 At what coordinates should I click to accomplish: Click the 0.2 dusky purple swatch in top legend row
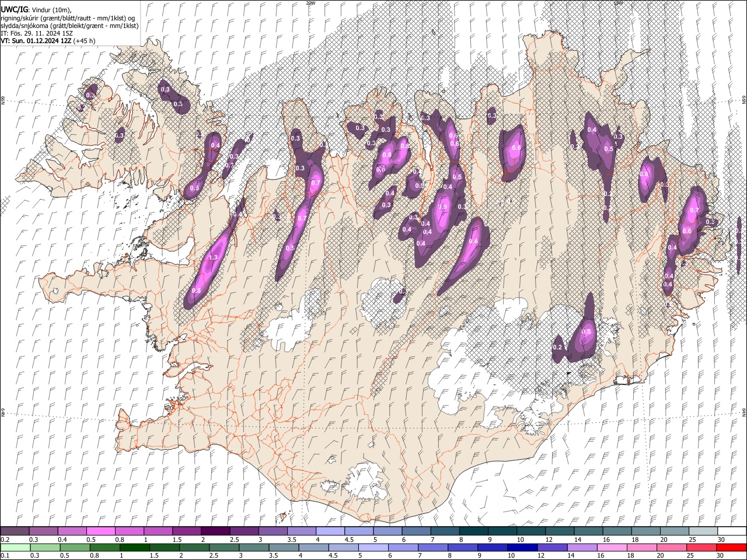pos(15,531)
